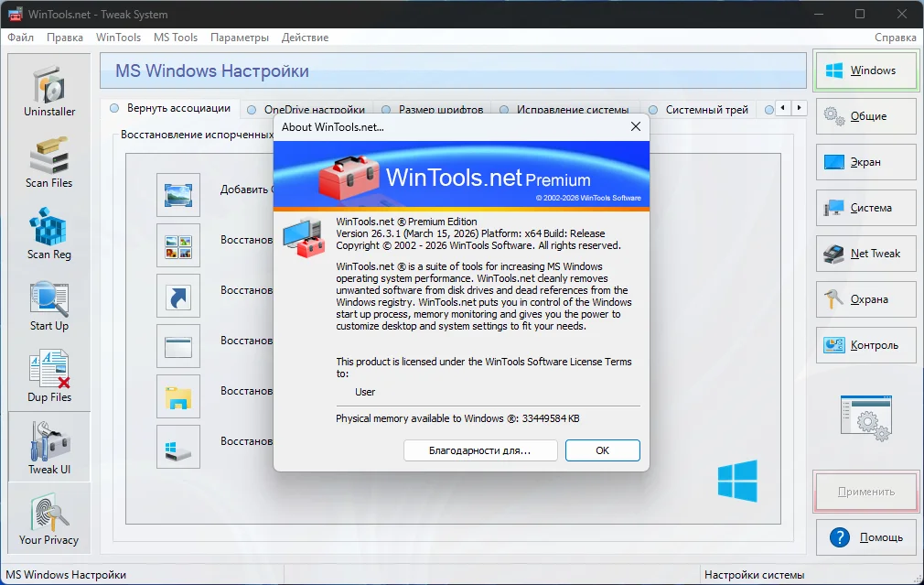Select the Вернуть ассоциации radio tab
This screenshot has height=585, width=924.
170,108
